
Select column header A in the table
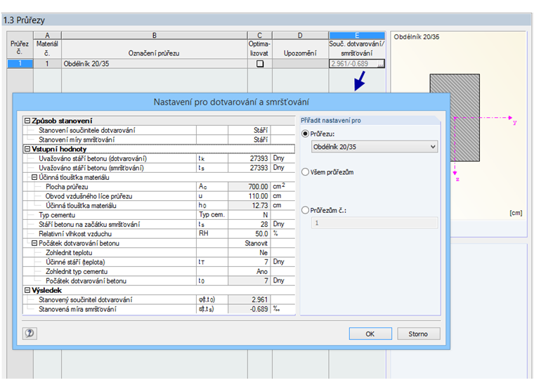(47, 35)
